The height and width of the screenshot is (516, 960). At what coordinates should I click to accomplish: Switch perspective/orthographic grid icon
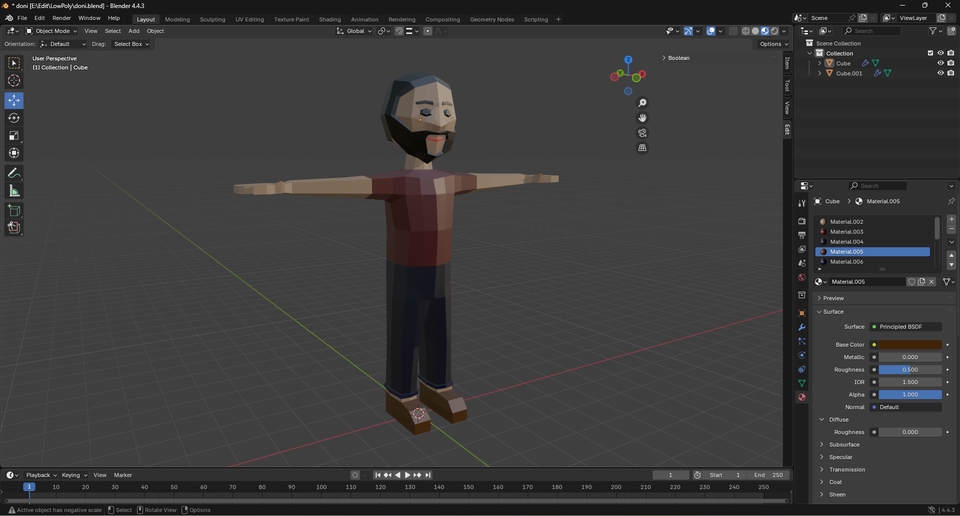point(642,148)
